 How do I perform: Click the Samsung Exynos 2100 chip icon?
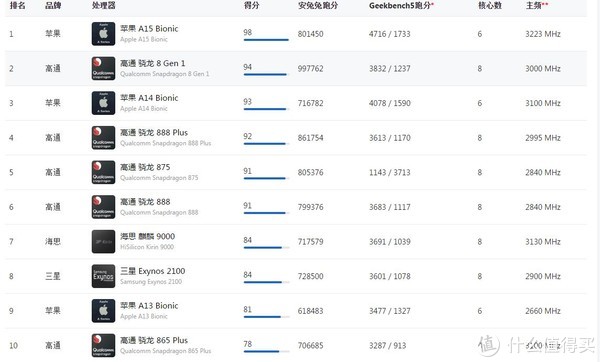103,276
